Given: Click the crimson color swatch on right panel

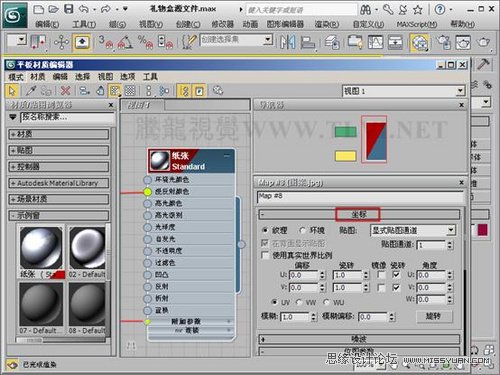Looking at the screenshot, I should point(482,230).
